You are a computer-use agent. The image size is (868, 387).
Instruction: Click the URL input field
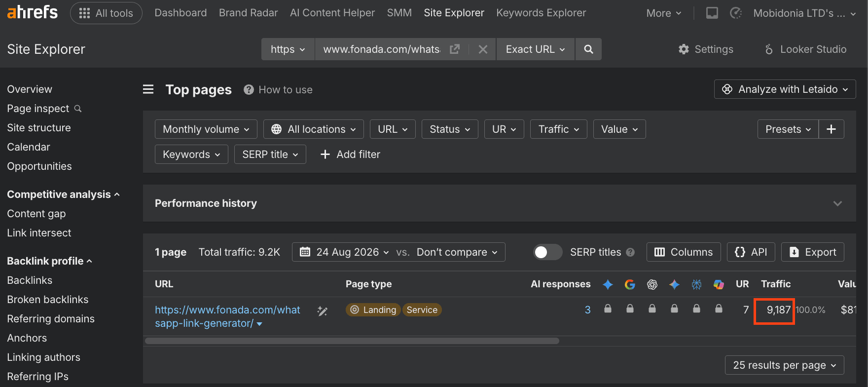(x=382, y=49)
